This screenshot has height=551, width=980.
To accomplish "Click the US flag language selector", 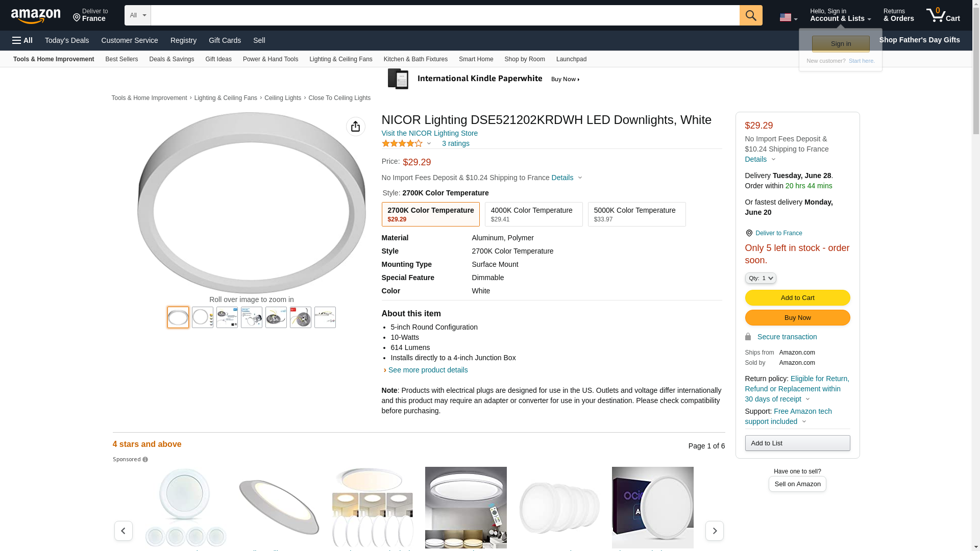I will click(788, 17).
